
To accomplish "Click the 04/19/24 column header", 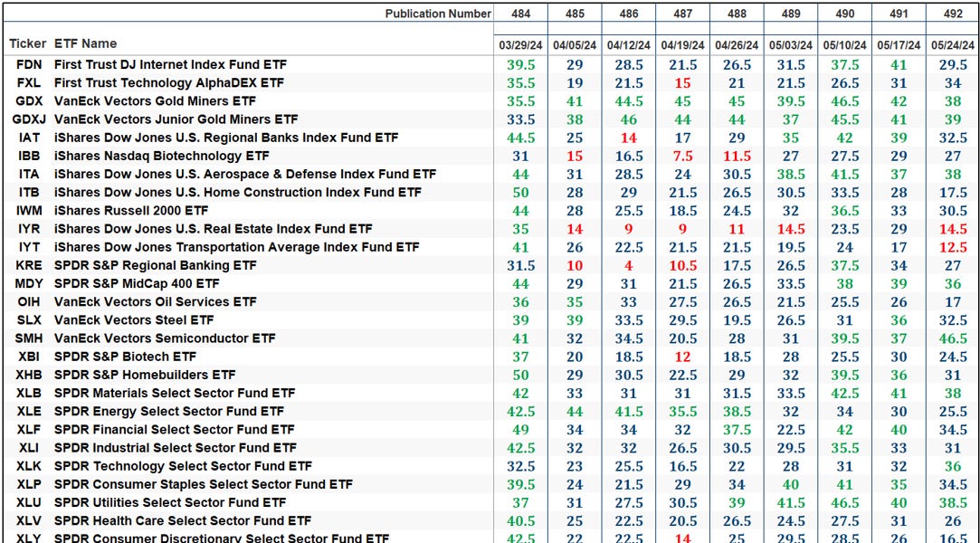I will [x=681, y=43].
